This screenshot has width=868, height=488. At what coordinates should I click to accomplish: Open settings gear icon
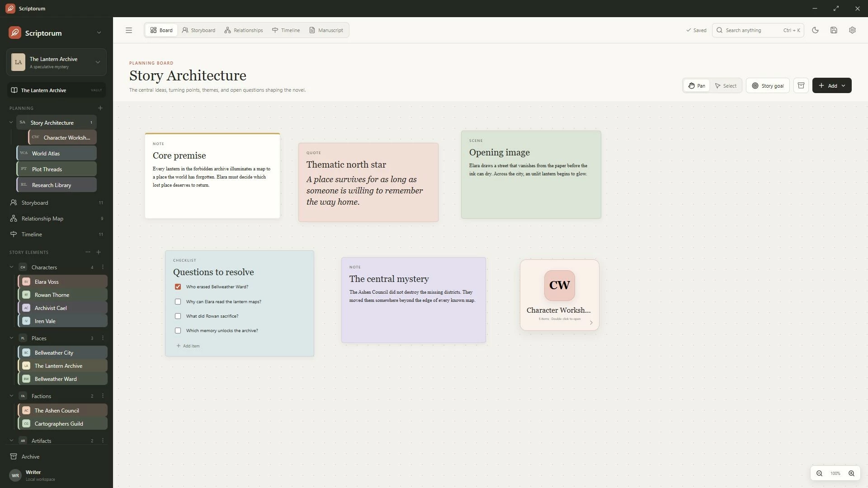tap(852, 30)
